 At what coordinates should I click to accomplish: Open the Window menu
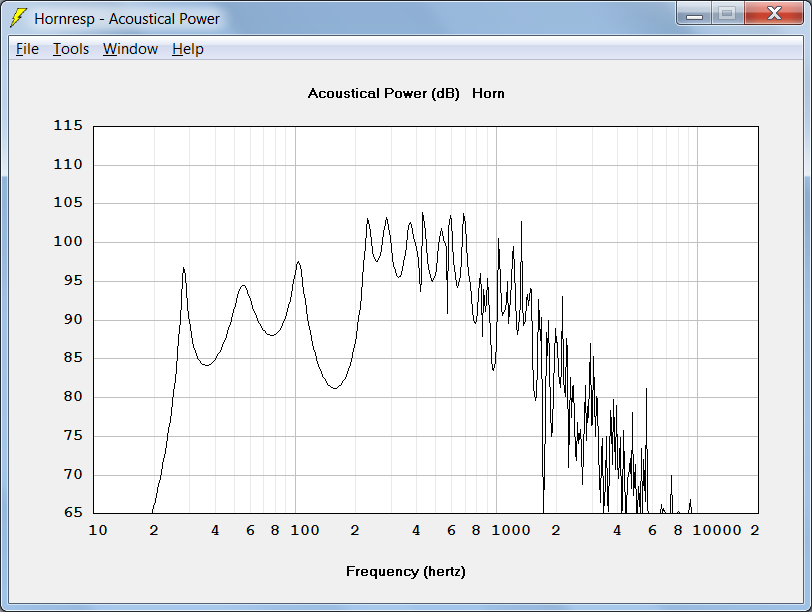click(130, 49)
